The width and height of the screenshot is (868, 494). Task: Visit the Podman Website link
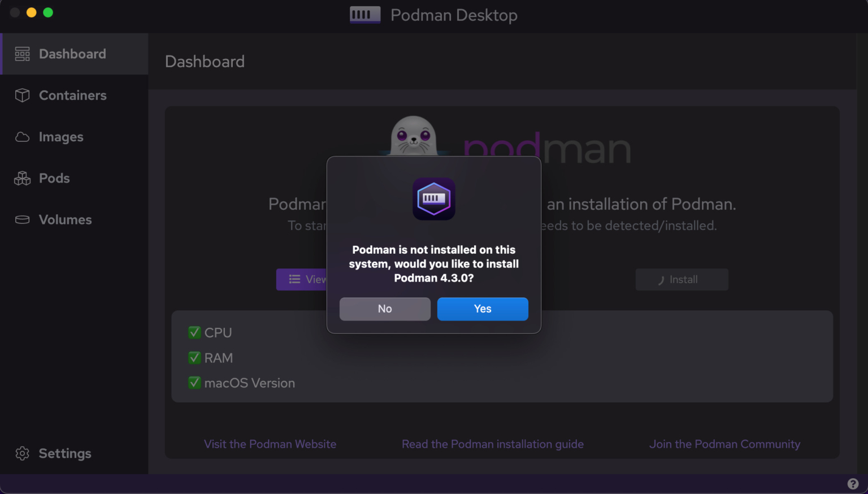[x=270, y=444]
